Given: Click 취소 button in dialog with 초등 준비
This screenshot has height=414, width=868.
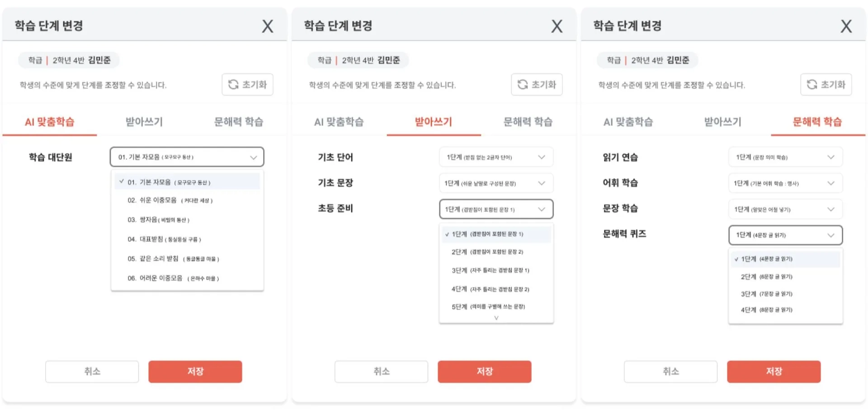Looking at the screenshot, I should tap(381, 372).
